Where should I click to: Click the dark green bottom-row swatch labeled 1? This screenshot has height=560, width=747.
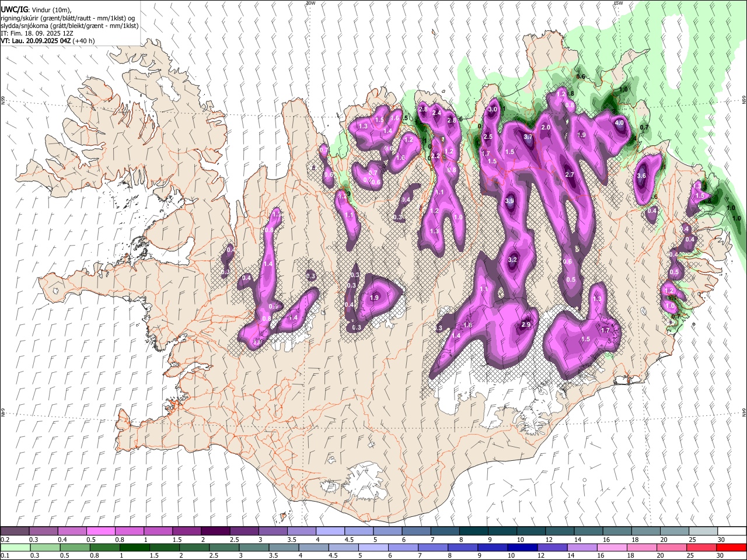(x=134, y=547)
